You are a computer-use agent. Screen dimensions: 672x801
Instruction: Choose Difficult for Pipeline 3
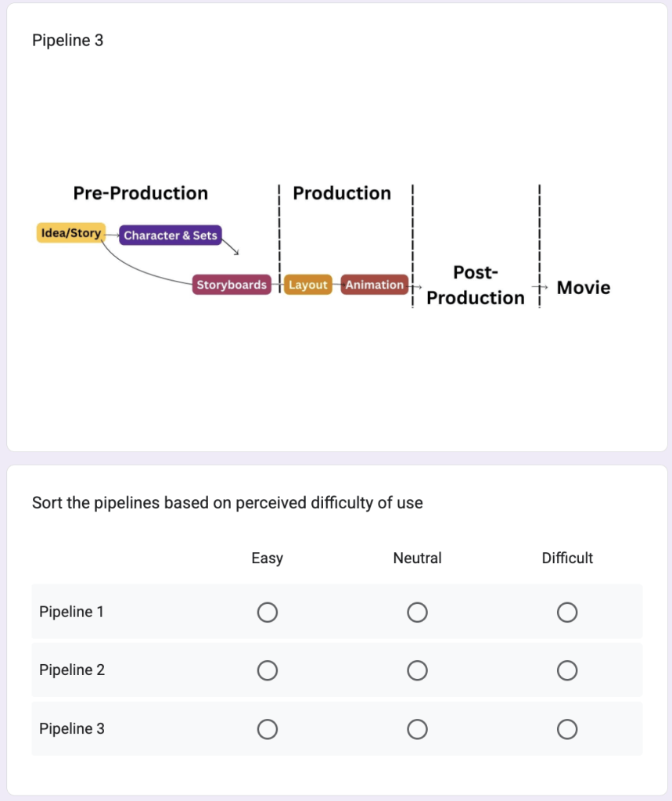tap(567, 729)
